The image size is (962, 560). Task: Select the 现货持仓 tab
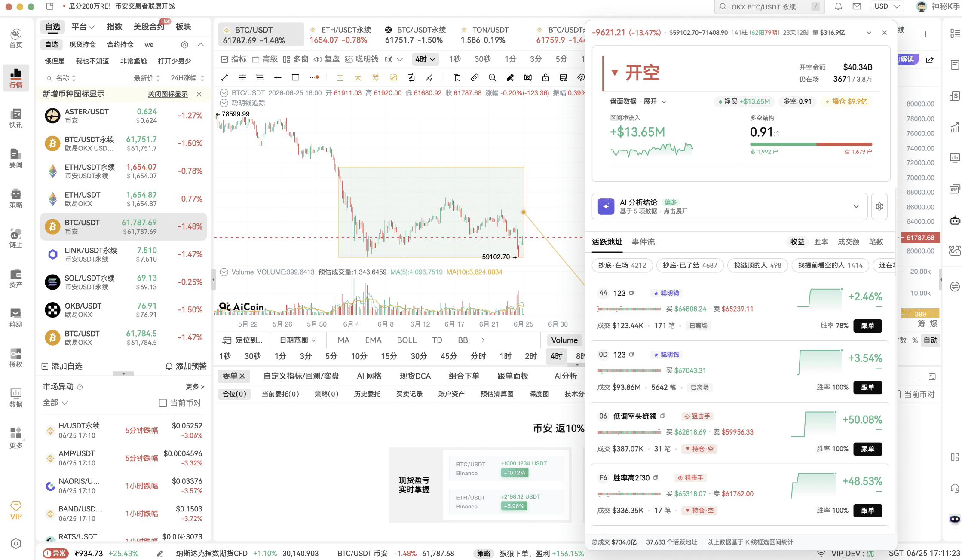tap(83, 45)
